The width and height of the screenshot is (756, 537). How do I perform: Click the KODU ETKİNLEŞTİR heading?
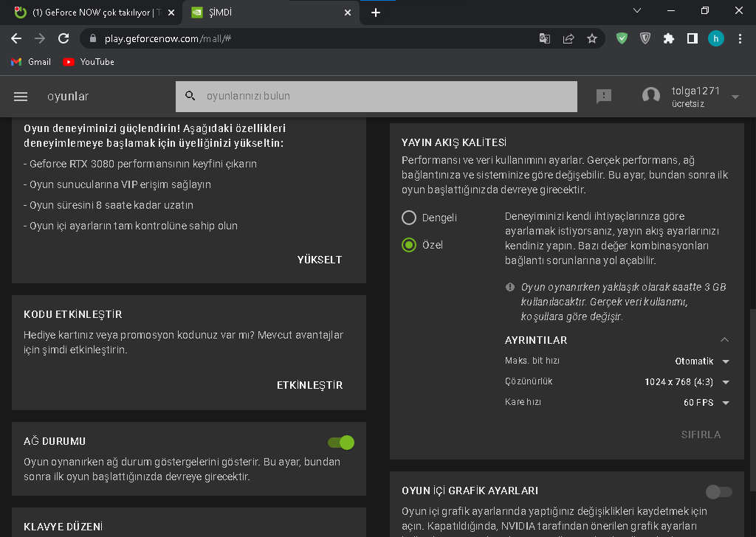73,314
